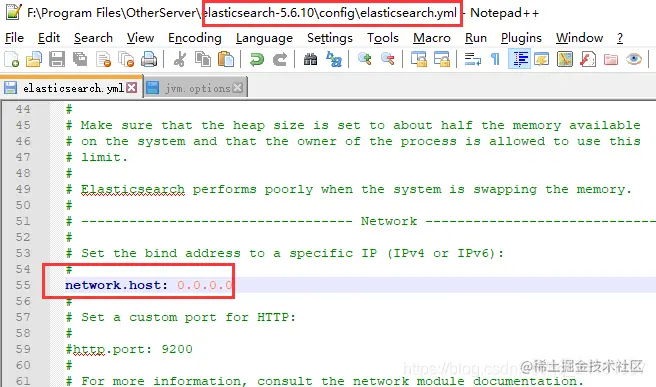656x387 pixels.
Task: Click the underlined word Elasticsearch on line 49
Action: [133, 190]
